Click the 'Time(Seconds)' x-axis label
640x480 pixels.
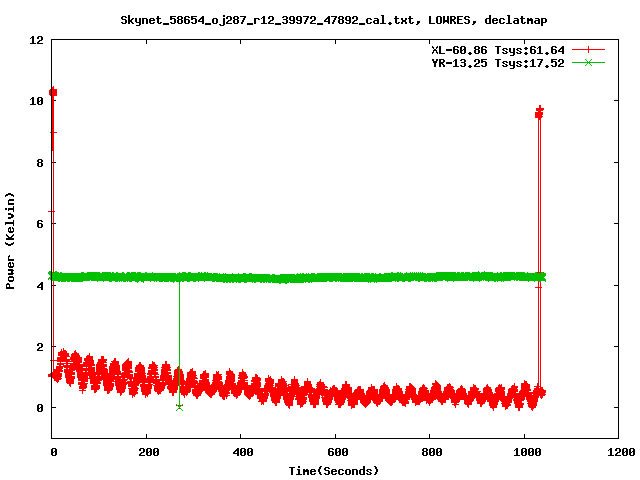tap(333, 471)
